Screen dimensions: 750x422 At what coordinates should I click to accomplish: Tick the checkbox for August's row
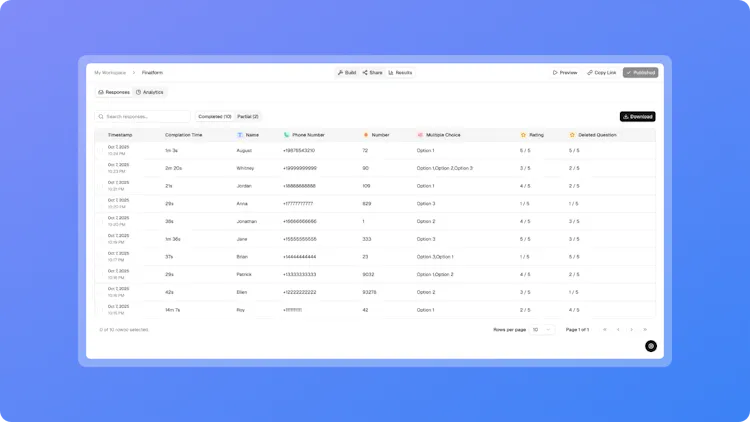pyautogui.click(x=101, y=151)
